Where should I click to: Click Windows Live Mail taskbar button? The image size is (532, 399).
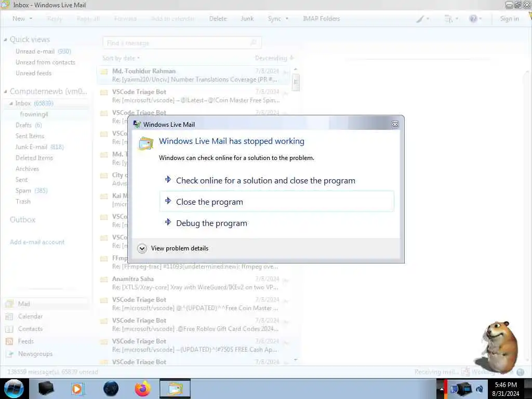coord(175,389)
